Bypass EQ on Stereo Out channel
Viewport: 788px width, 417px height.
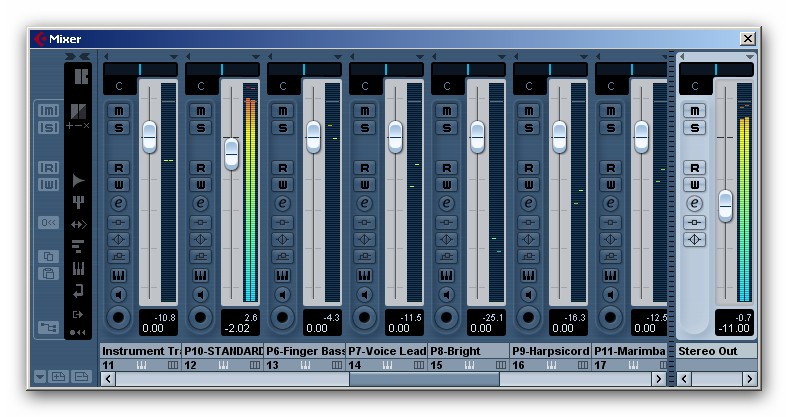pos(695,240)
